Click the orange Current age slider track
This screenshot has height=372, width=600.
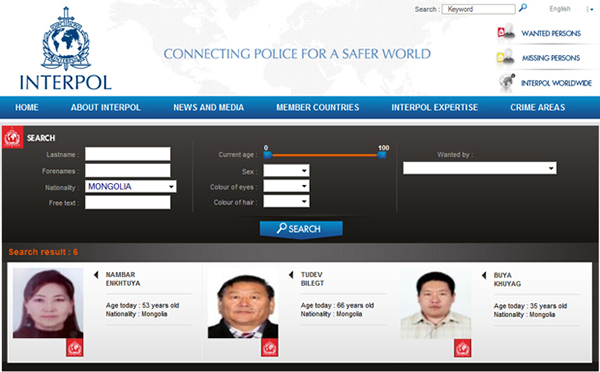[325, 155]
